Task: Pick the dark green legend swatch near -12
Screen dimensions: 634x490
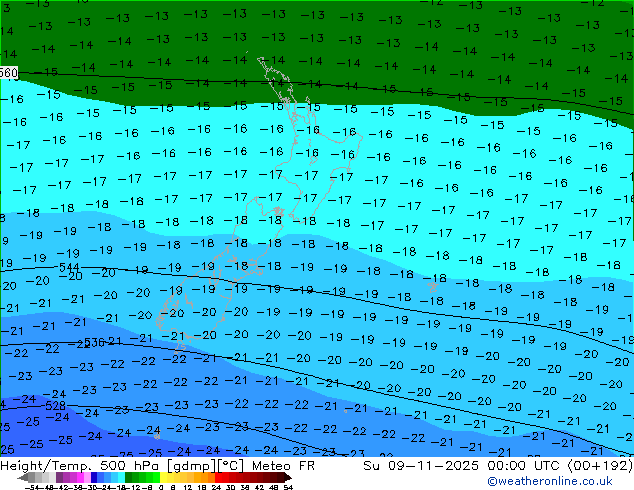Action: [128, 477]
